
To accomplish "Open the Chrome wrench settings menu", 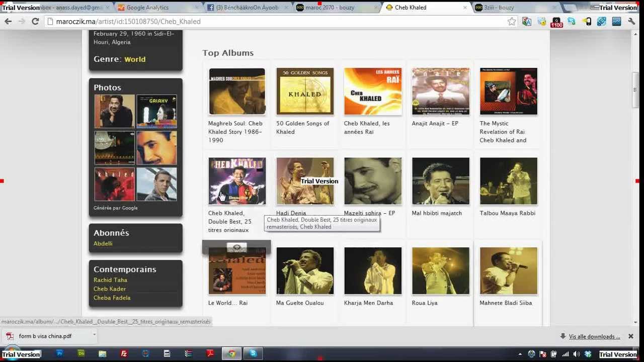I will coord(632,21).
